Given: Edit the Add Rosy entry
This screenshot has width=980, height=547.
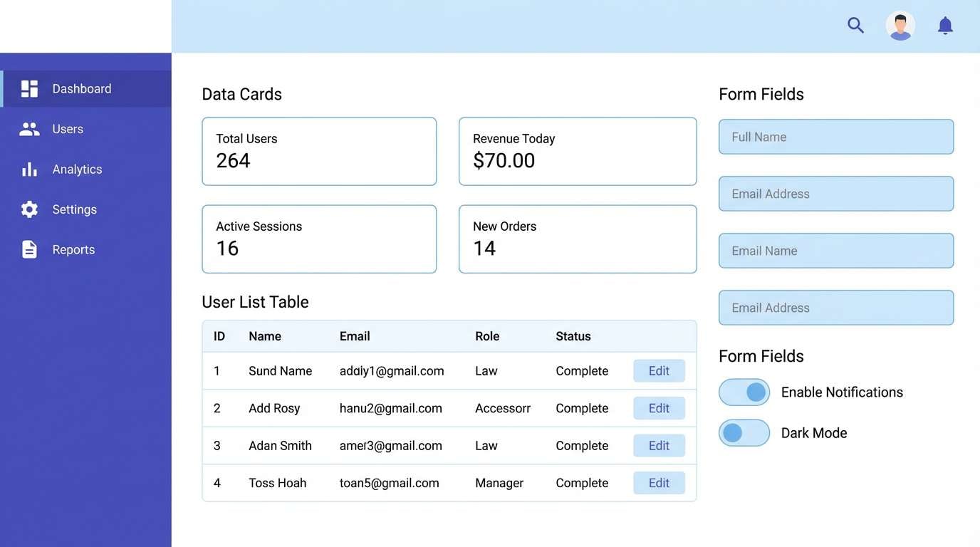Looking at the screenshot, I should [659, 407].
